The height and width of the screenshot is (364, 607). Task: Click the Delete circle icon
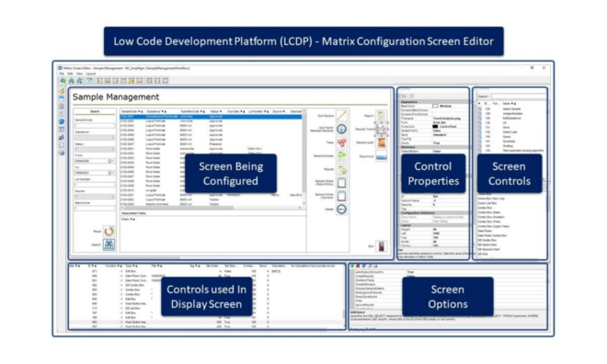[x=341, y=210]
